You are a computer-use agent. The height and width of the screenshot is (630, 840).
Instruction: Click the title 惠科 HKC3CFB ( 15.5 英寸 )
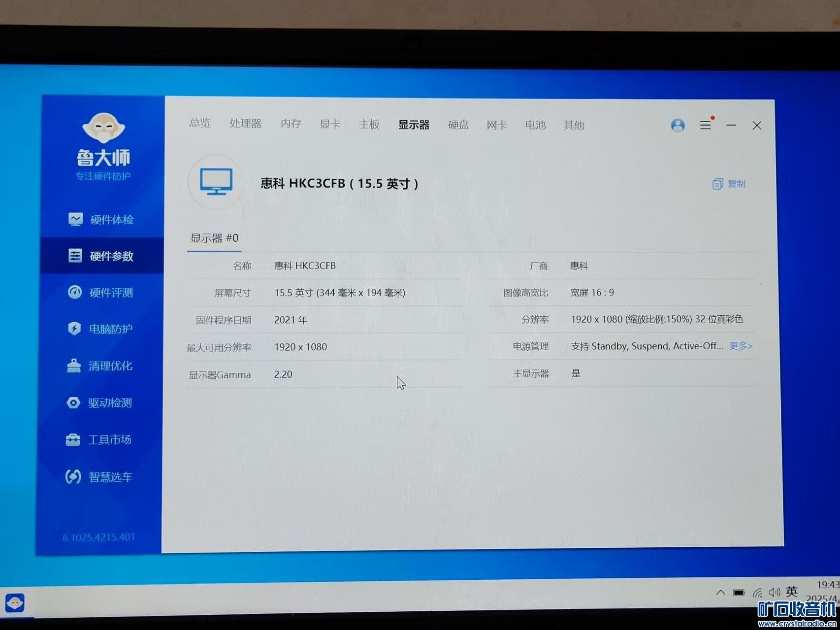[339, 183]
